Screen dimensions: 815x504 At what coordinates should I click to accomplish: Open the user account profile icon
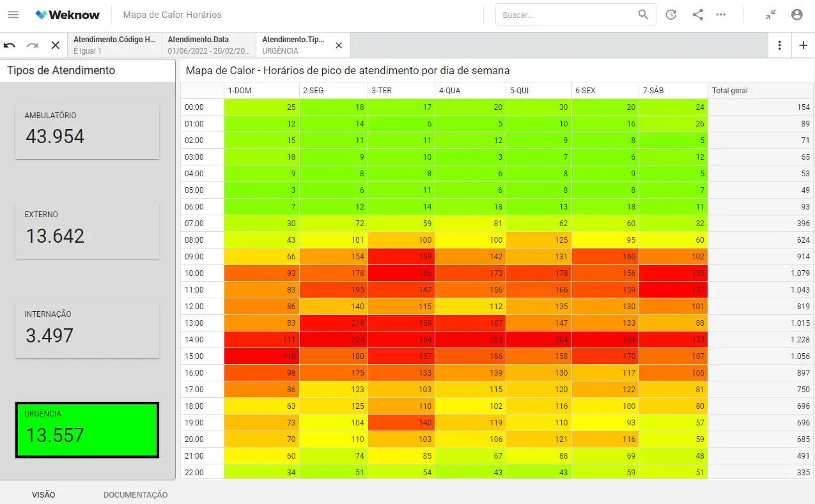796,15
